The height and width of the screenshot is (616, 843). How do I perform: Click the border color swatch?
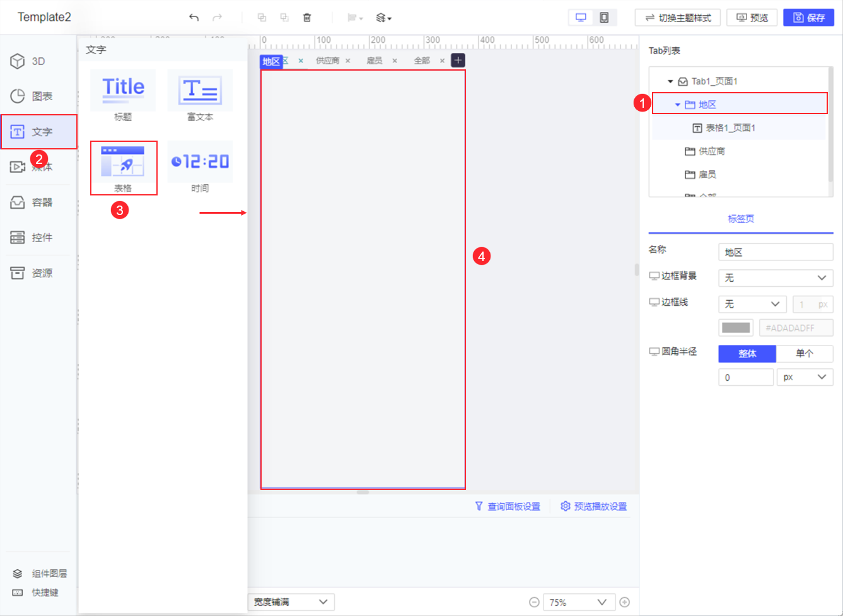tap(736, 328)
